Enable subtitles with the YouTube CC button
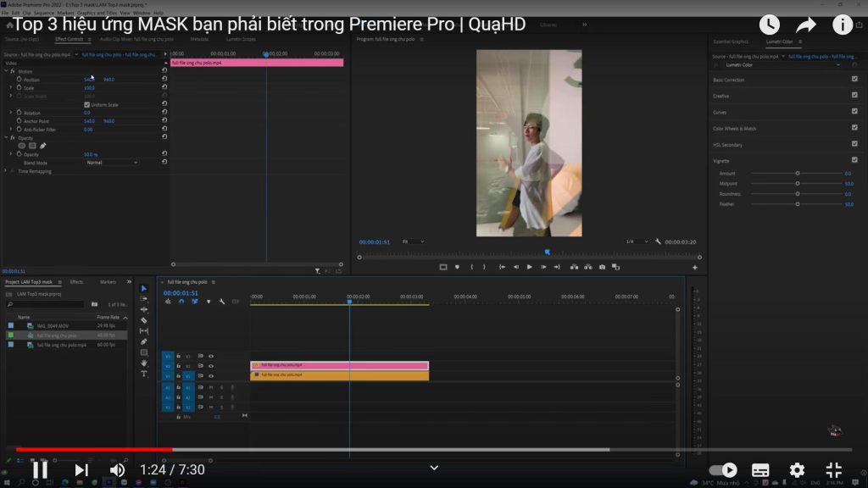Viewport: 868px width, 488px height. click(760, 469)
